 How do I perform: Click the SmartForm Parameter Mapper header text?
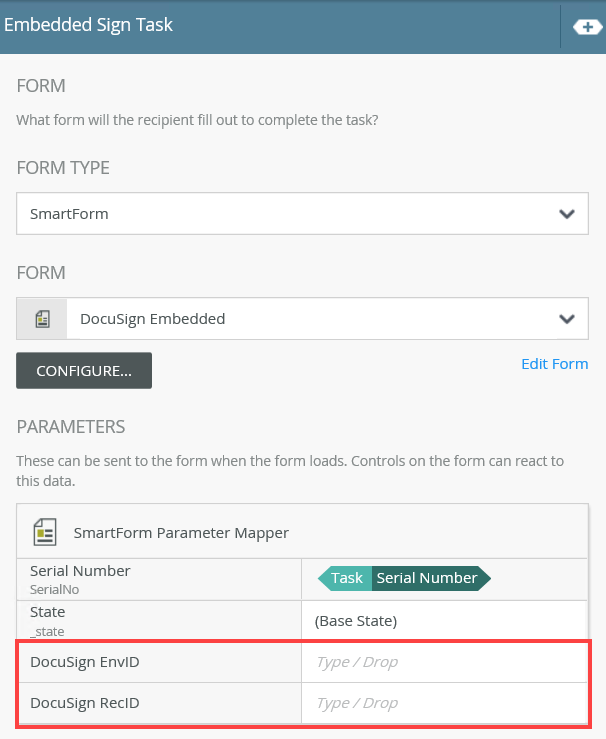[x=181, y=532]
